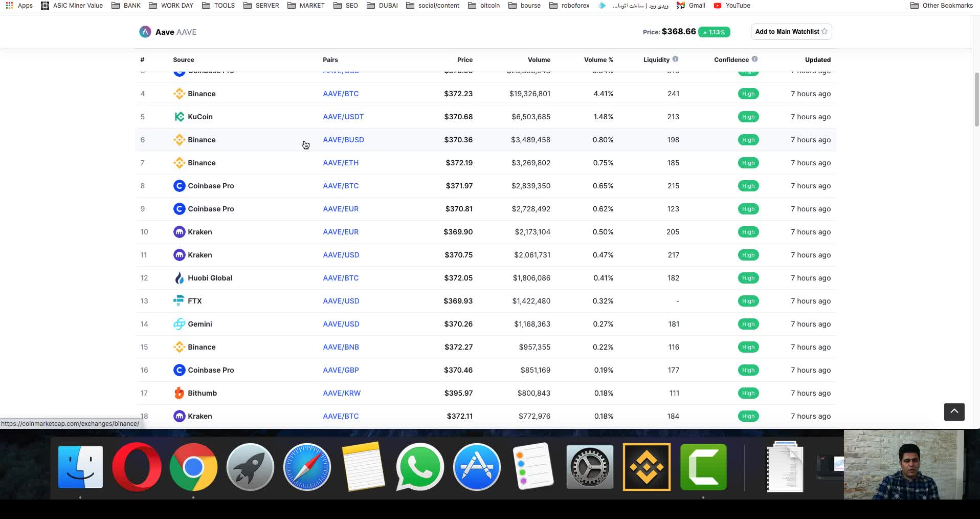Click the page vertical scrollbar thumb
The image size is (980, 519).
976,100
